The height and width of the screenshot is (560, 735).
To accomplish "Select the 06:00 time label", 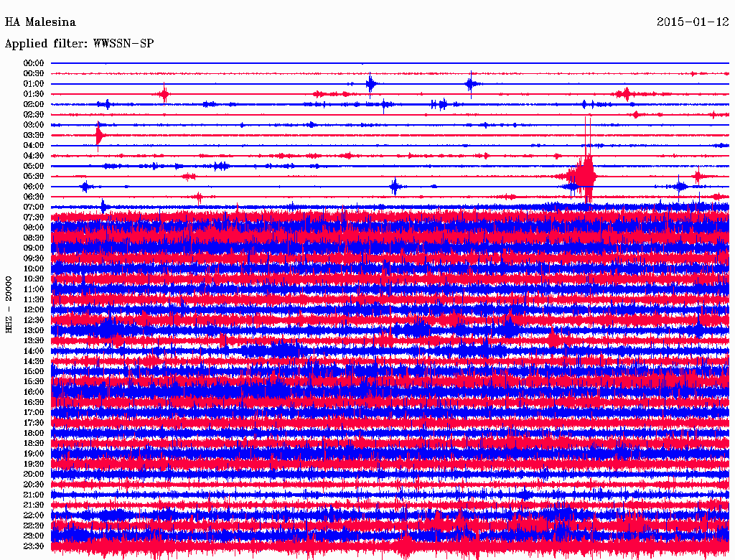I will [x=34, y=186].
